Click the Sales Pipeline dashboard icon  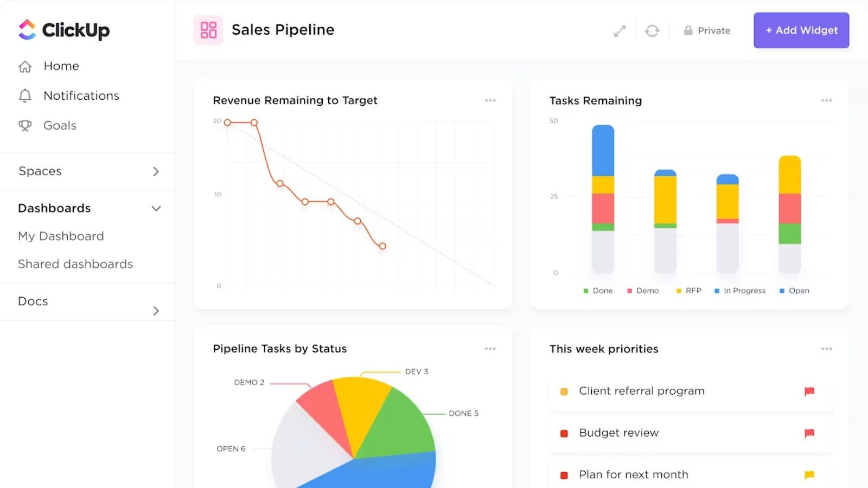208,30
